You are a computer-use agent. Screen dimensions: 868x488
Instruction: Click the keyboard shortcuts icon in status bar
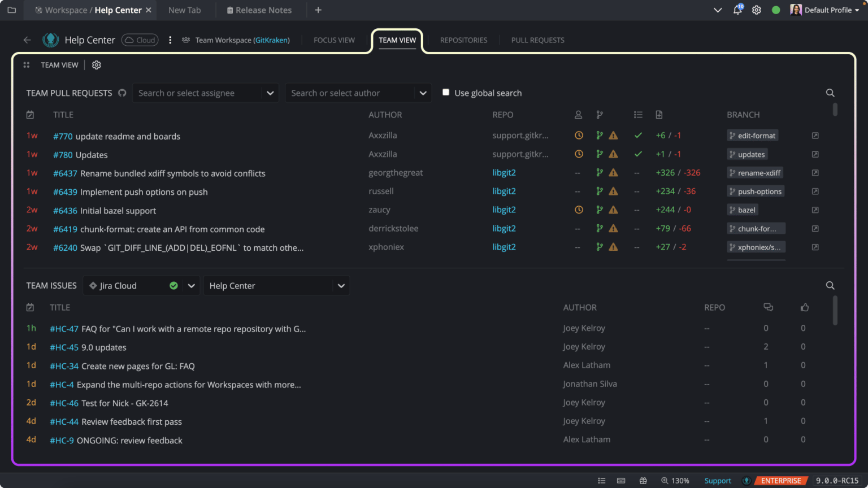point(622,481)
